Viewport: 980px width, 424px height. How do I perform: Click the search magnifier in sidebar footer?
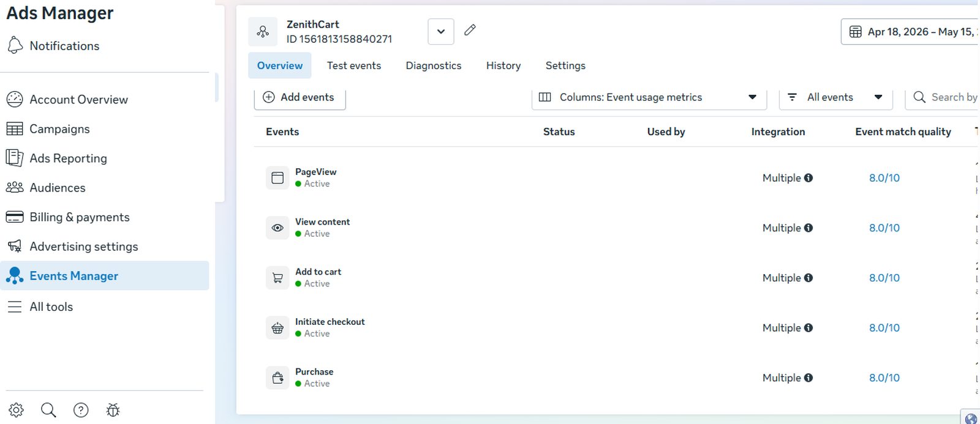[48, 410]
